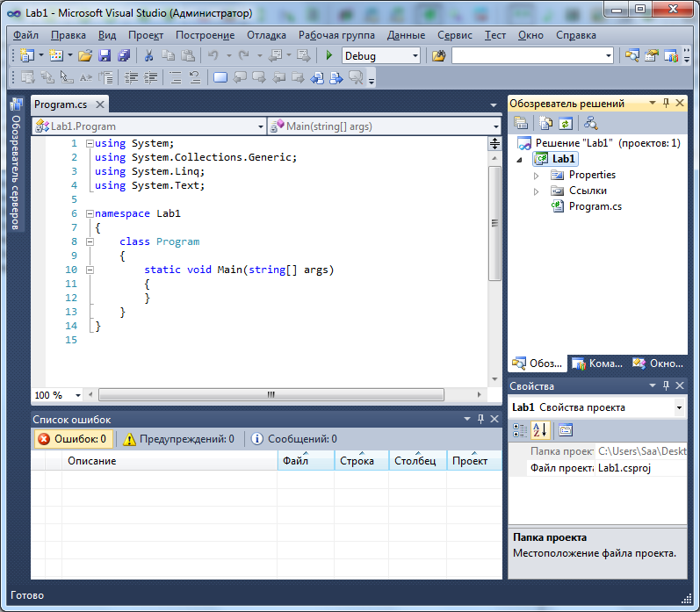Go to the previous bookmark in the document icon
The width and height of the screenshot is (700, 612).
(x=317, y=77)
